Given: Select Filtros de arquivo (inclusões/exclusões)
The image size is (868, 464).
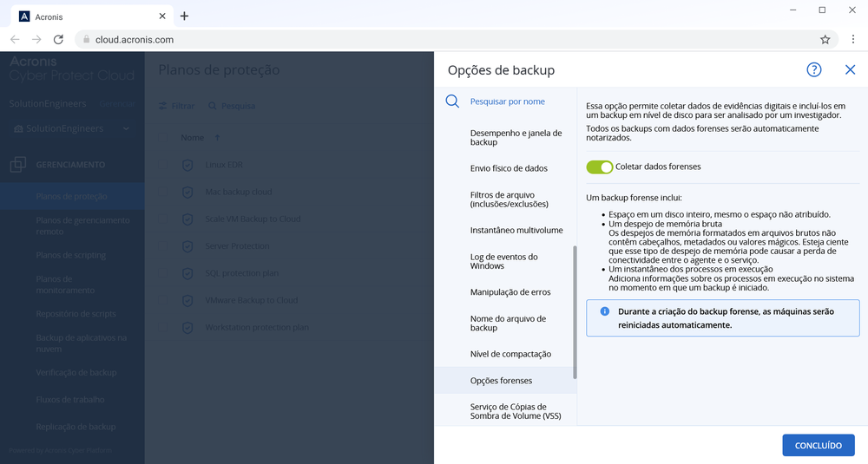Looking at the screenshot, I should point(510,199).
